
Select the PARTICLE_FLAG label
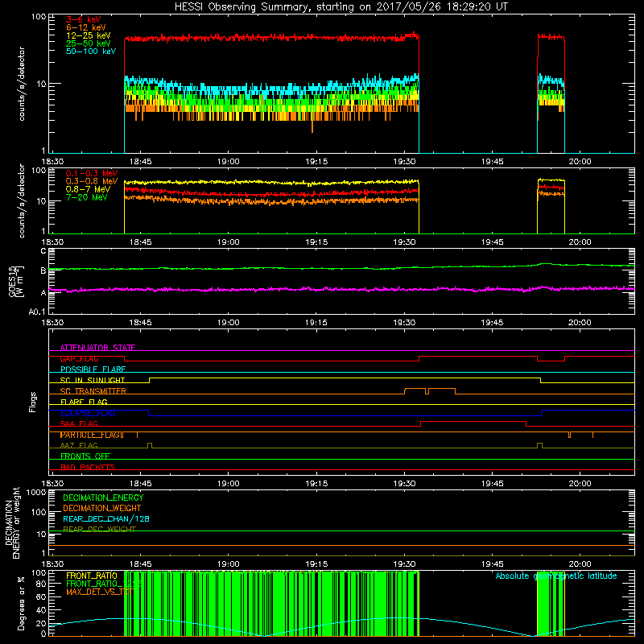click(x=92, y=435)
